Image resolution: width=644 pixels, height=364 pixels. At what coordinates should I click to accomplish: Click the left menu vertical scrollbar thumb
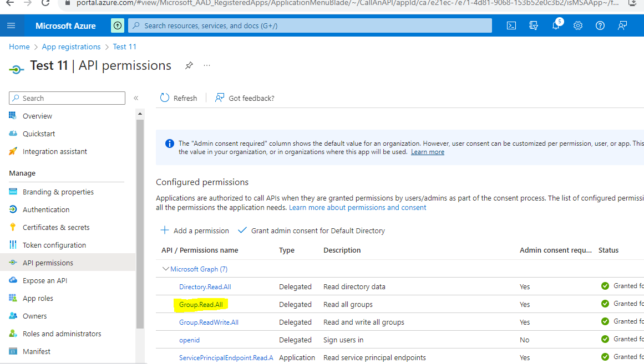[x=140, y=224]
